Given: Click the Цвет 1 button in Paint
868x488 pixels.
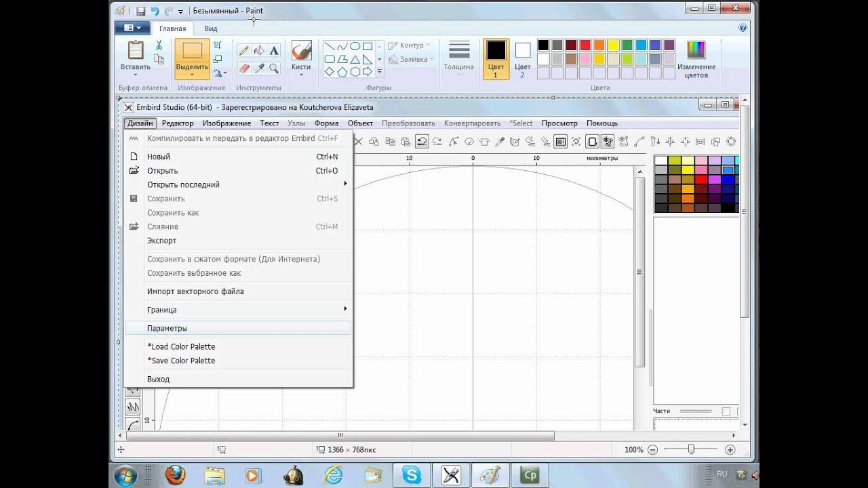Looking at the screenshot, I should 496,58.
